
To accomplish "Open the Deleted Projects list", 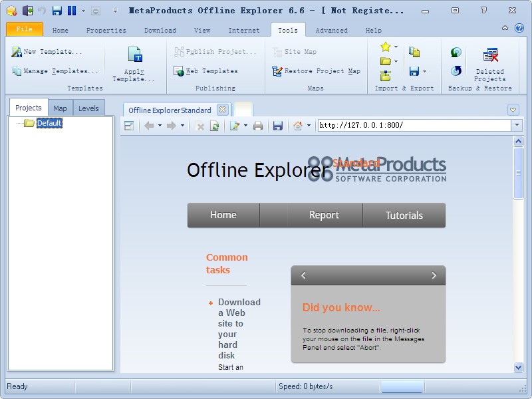I will pyautogui.click(x=490, y=65).
